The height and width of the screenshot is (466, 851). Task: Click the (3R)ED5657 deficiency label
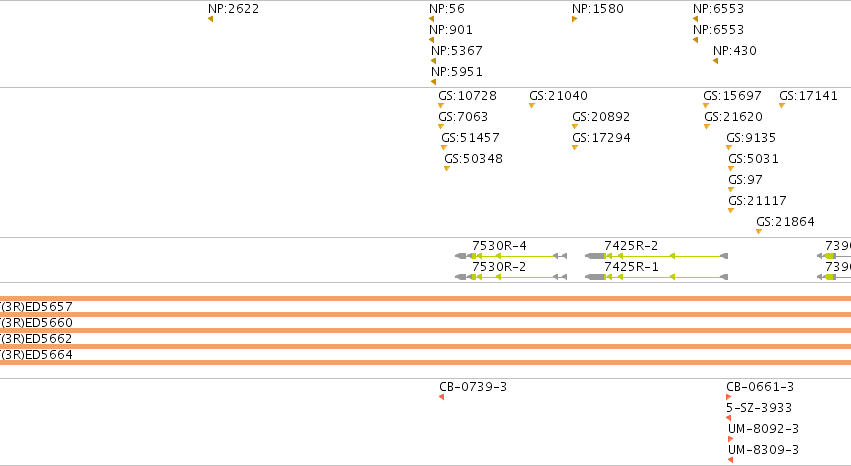click(x=36, y=307)
